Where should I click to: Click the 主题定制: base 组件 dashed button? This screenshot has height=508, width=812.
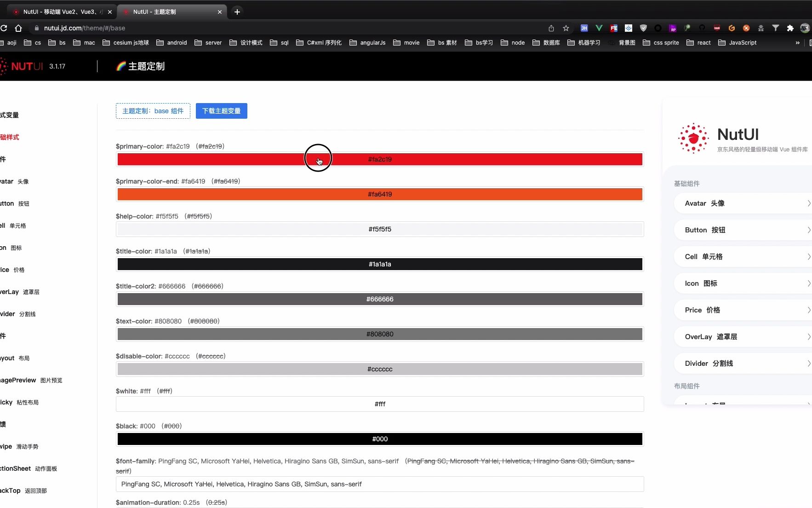153,111
